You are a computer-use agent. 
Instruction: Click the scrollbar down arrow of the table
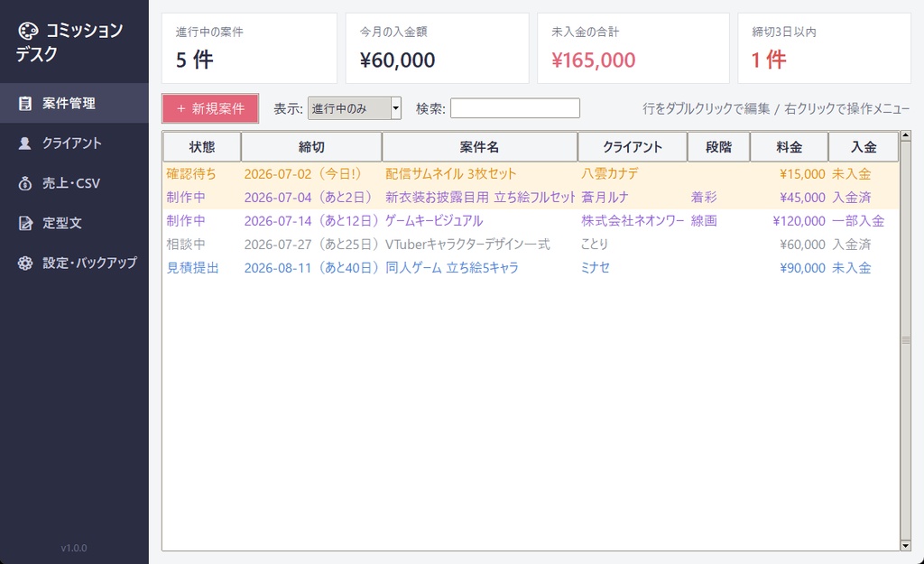(906, 546)
